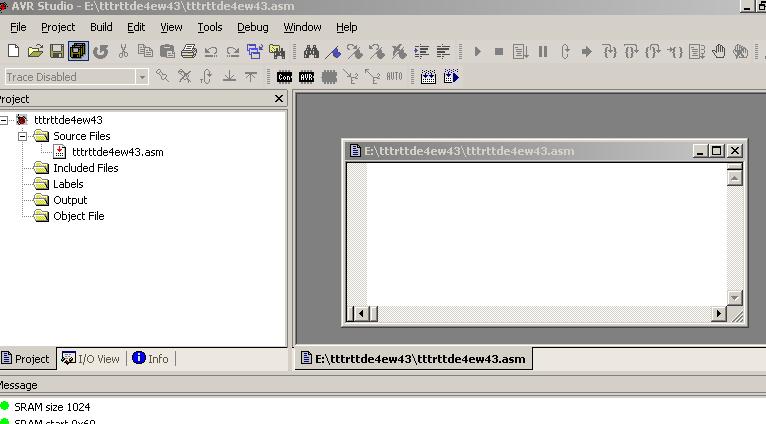Switch to the Info tab
The width and height of the screenshot is (766, 424).
pyautogui.click(x=150, y=359)
